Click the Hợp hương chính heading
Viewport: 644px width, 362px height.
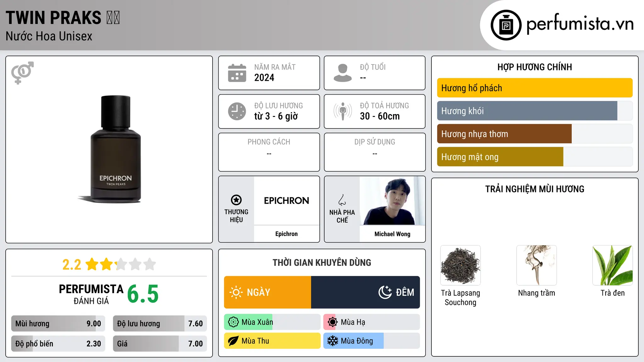535,67
